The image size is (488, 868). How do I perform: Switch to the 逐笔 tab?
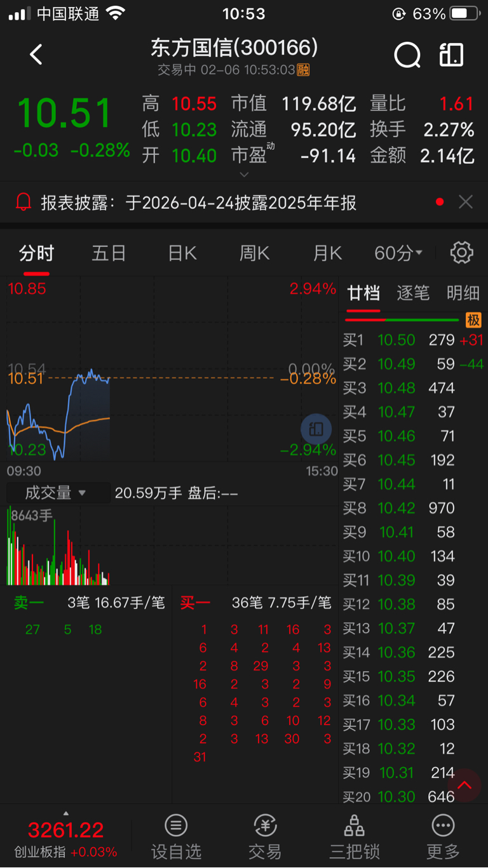coord(413,293)
